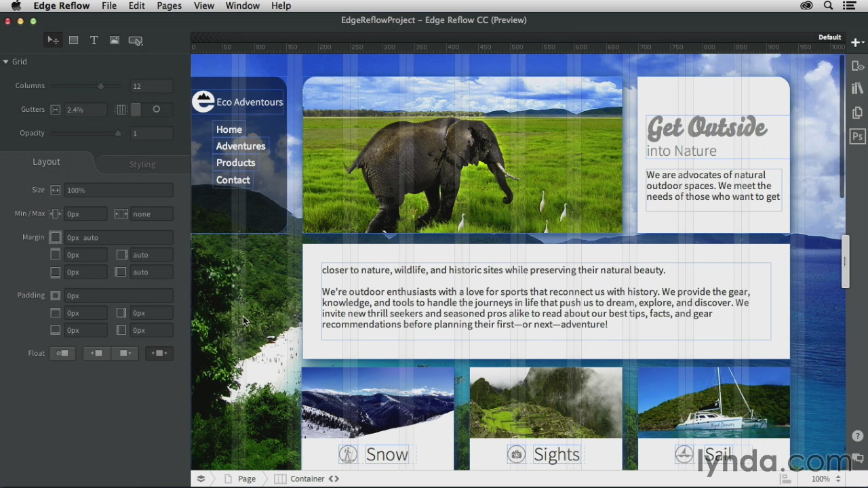The width and height of the screenshot is (868, 488).
Task: Open the Pages menu
Action: (169, 5)
